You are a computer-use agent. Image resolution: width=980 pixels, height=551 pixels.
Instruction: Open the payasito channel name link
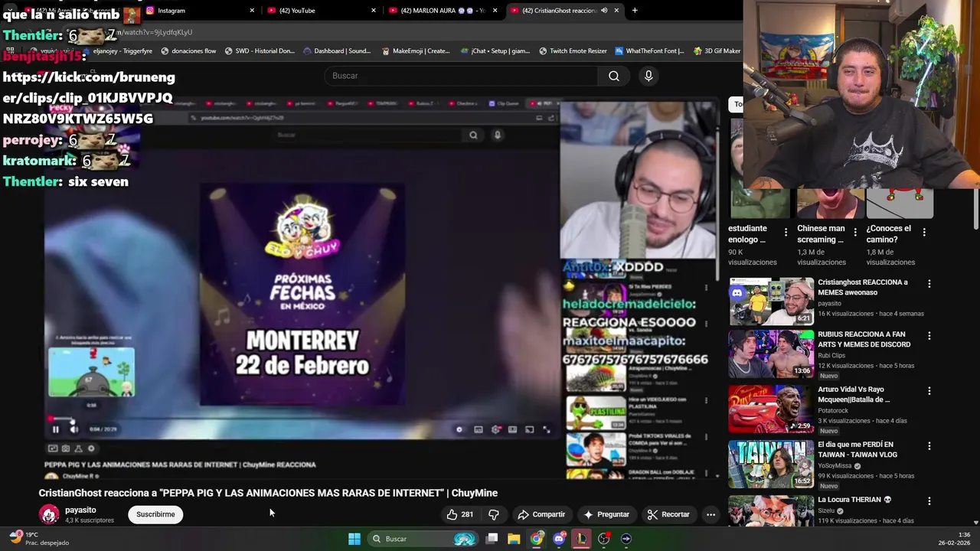[80, 510]
